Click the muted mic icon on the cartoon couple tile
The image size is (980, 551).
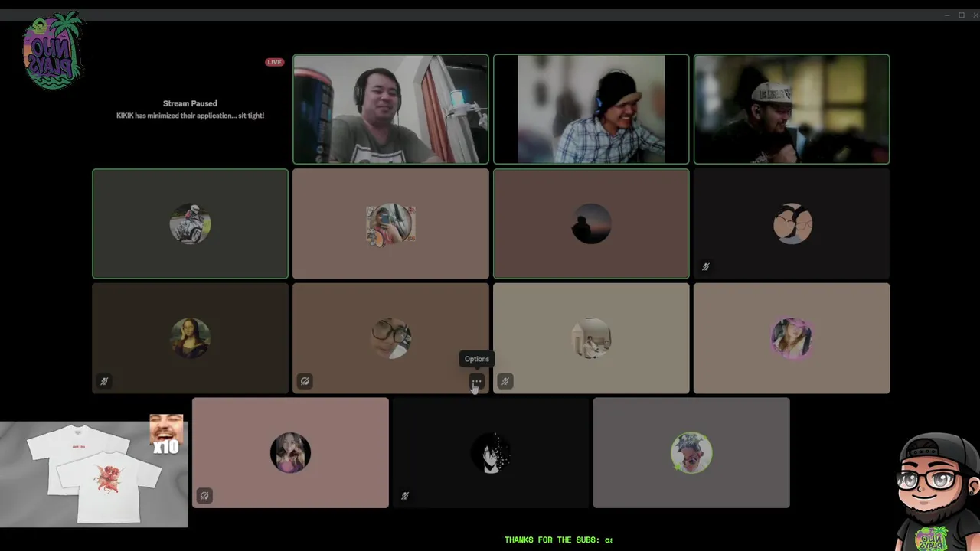pyautogui.click(x=706, y=266)
